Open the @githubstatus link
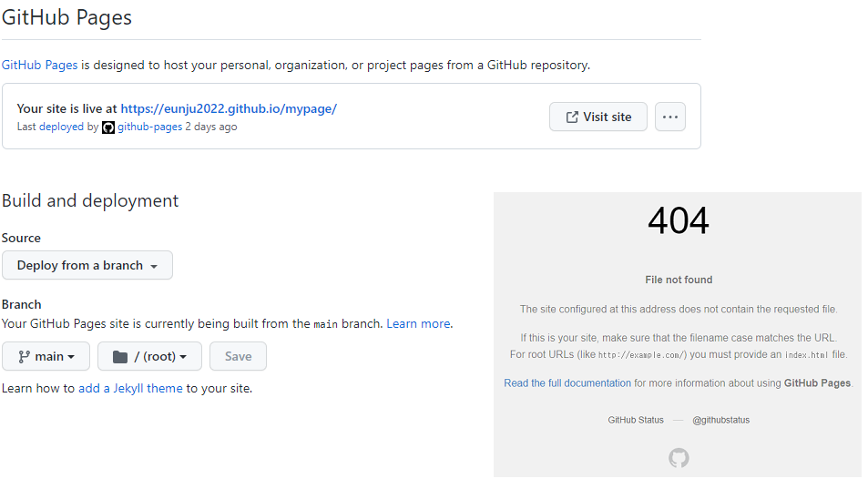868x479 pixels. [x=720, y=420]
